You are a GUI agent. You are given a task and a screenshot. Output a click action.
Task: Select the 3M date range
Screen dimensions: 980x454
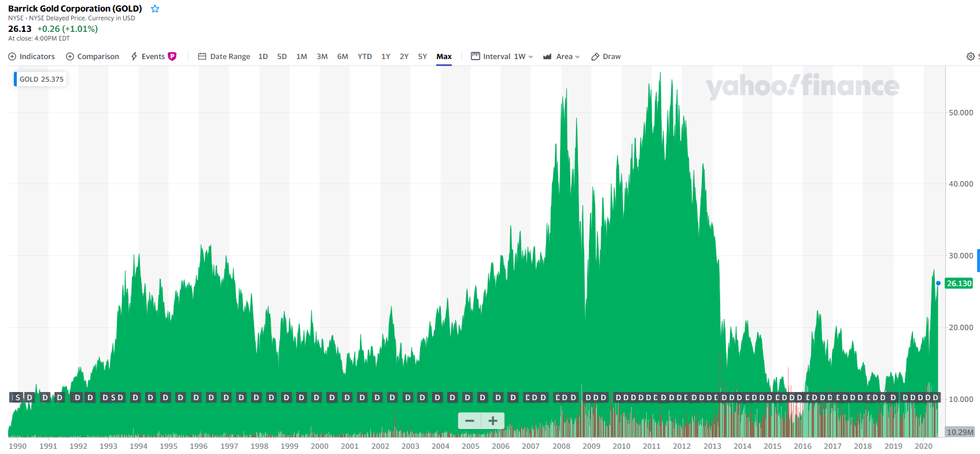322,56
